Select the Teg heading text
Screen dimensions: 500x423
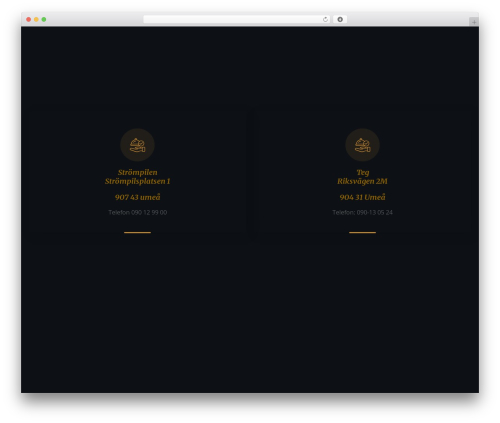click(x=363, y=173)
